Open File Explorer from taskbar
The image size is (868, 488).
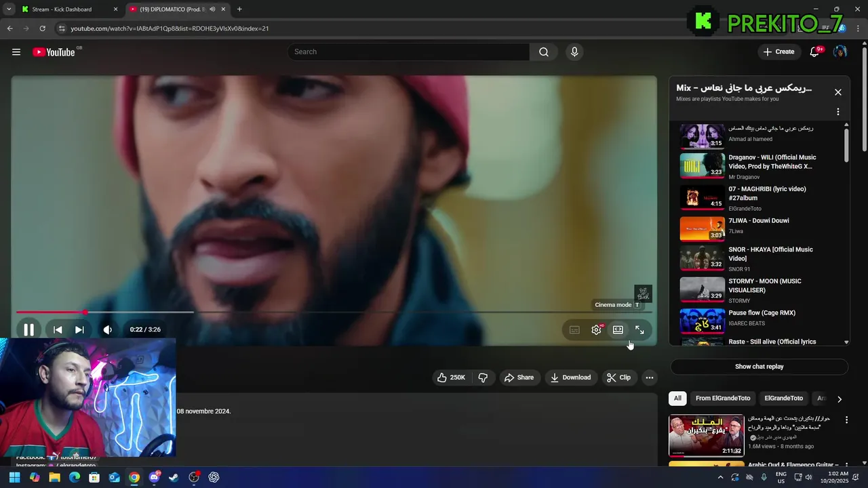coord(54,477)
